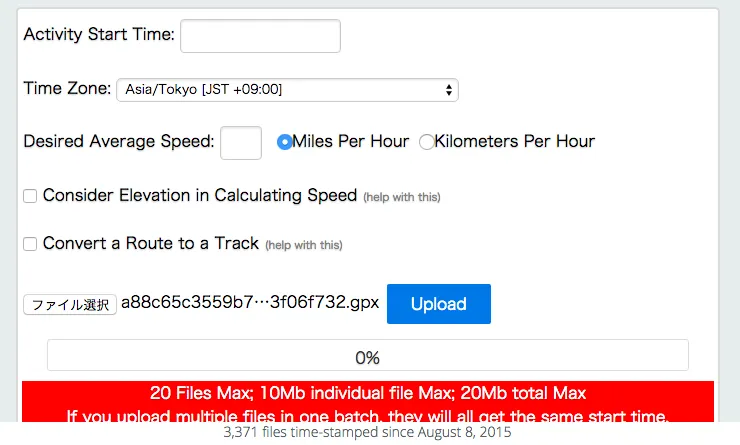This screenshot has height=445, width=740.
Task: Click the "20 Files Max" red banner line
Action: click(x=367, y=393)
